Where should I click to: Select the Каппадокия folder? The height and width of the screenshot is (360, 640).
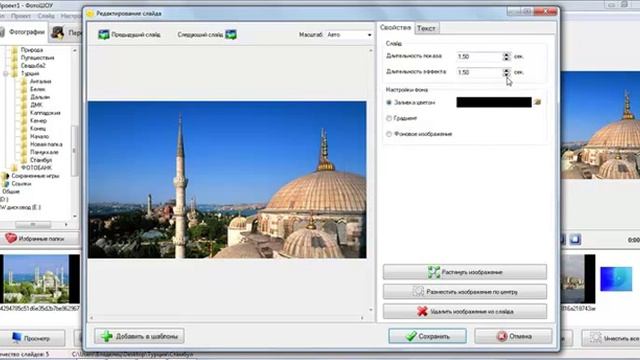[x=45, y=113]
